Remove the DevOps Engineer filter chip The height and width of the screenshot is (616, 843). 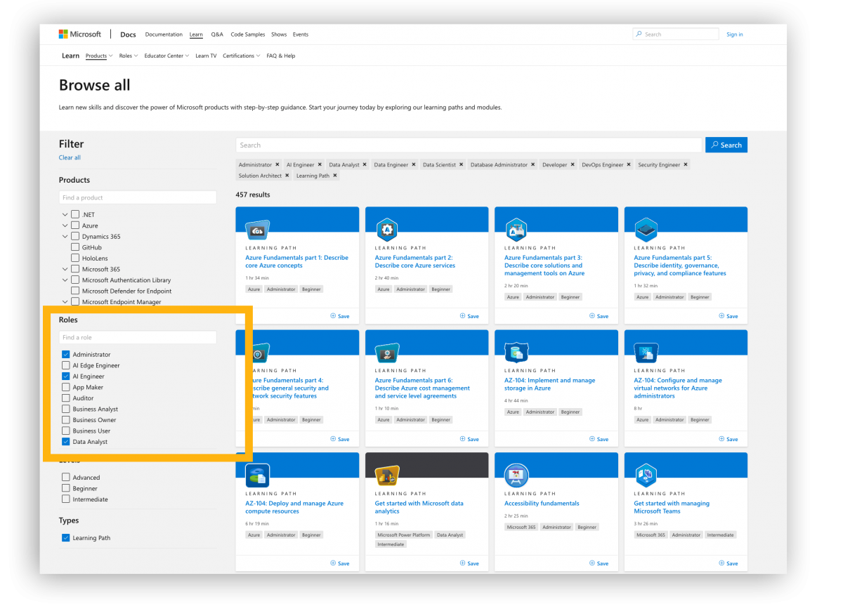pos(629,164)
